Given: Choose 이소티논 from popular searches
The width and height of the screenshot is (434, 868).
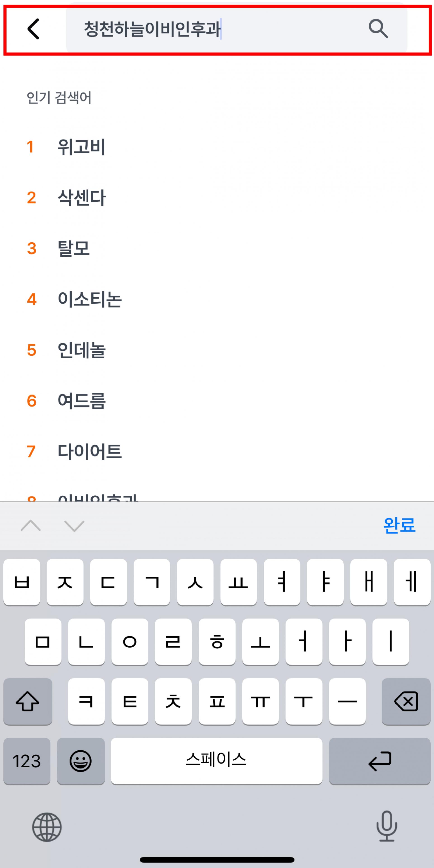Looking at the screenshot, I should pyautogui.click(x=90, y=299).
